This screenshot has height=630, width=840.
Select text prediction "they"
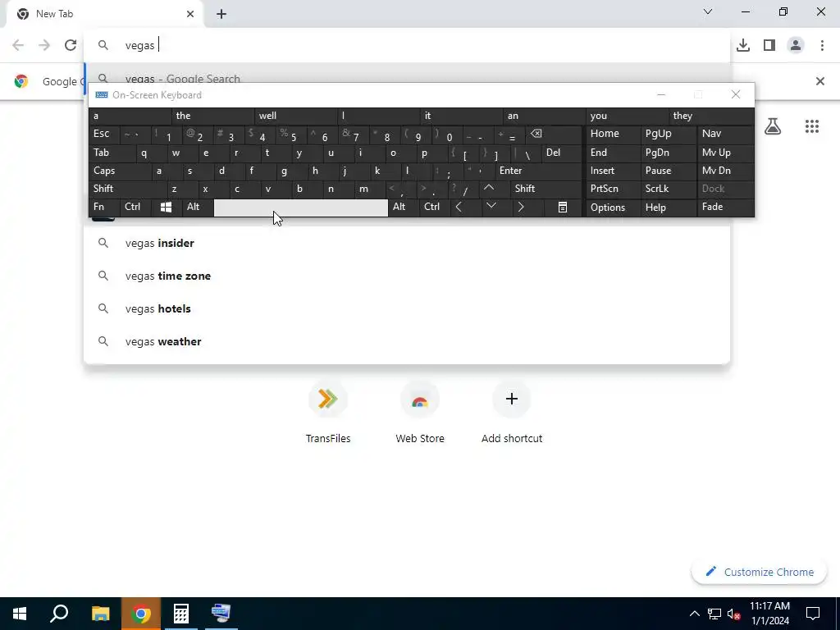tap(711, 116)
